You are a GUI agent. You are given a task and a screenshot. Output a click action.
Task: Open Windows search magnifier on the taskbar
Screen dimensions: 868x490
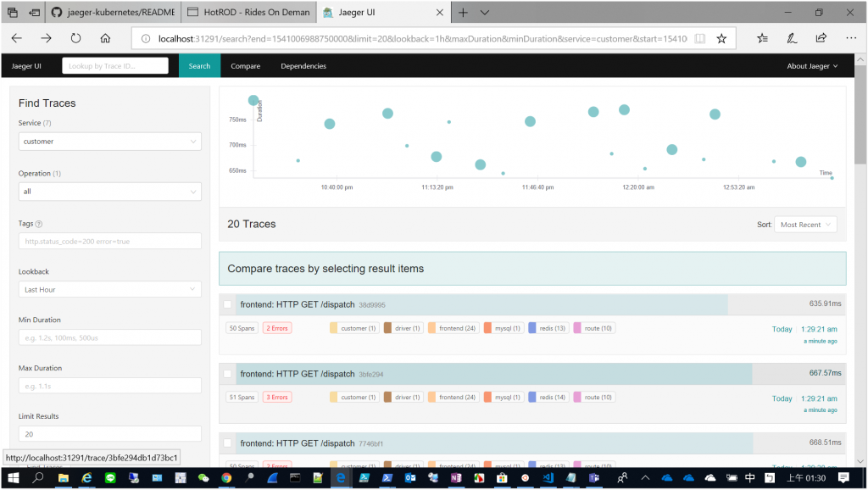pos(37,478)
